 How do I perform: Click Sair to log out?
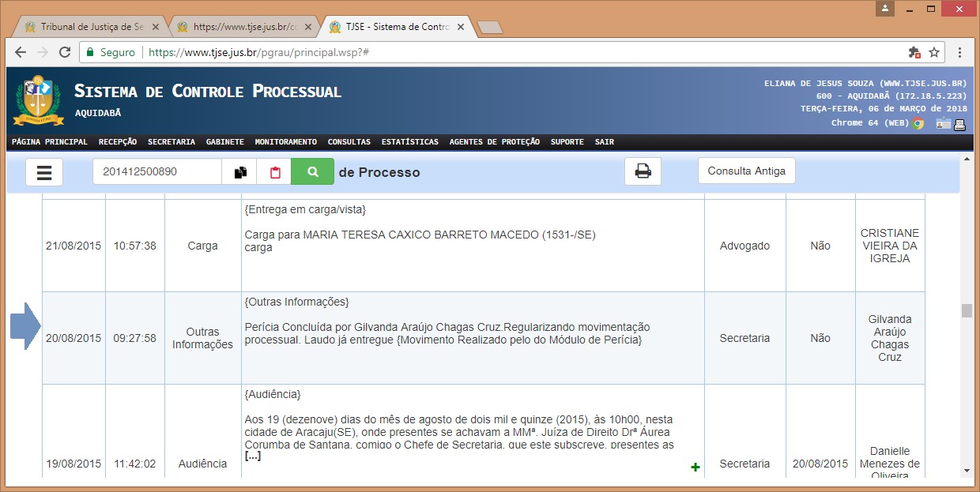click(x=604, y=142)
